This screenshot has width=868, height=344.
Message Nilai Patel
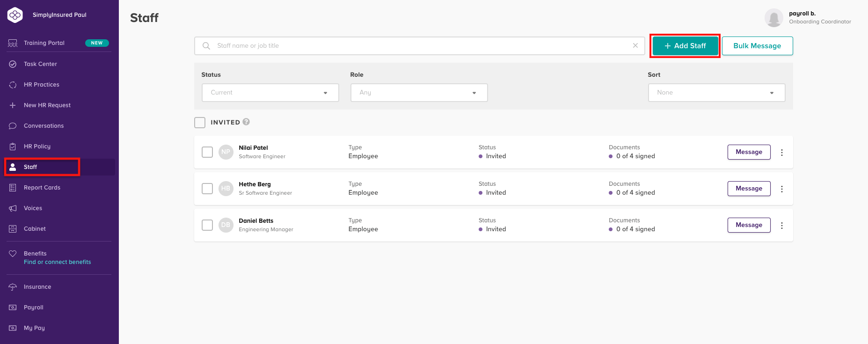click(x=749, y=152)
